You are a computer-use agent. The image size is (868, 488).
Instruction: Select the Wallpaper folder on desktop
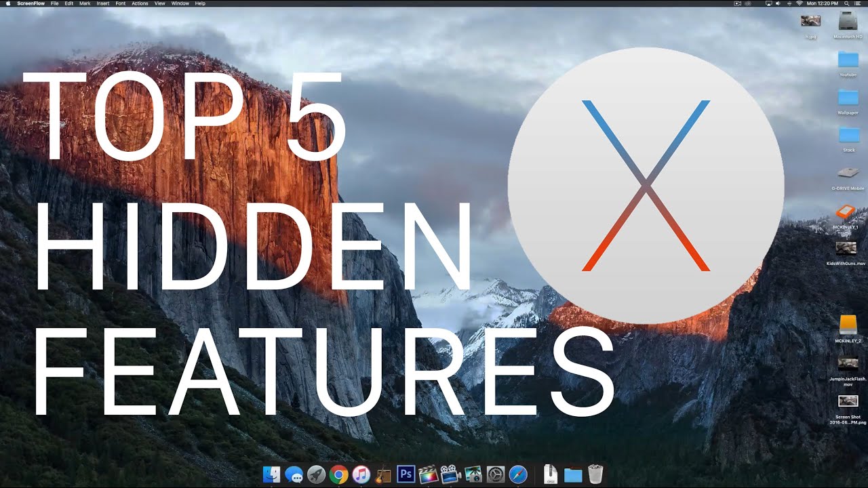pyautogui.click(x=848, y=97)
